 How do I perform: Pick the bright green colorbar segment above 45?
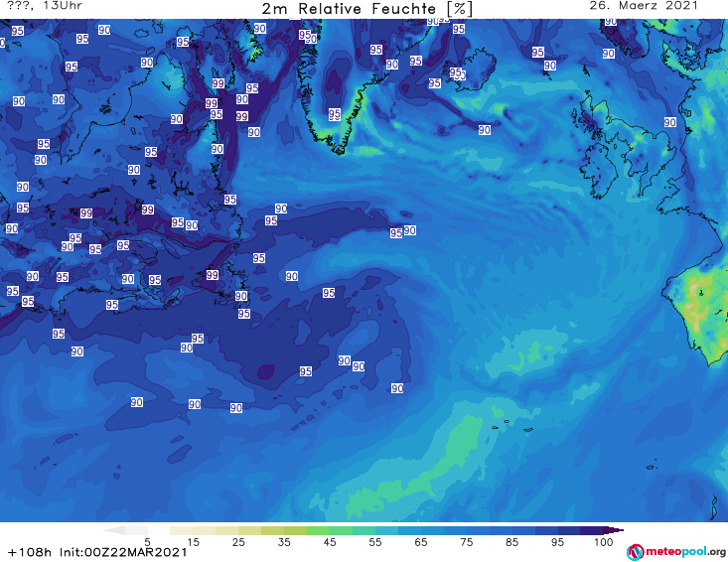pyautogui.click(x=318, y=530)
